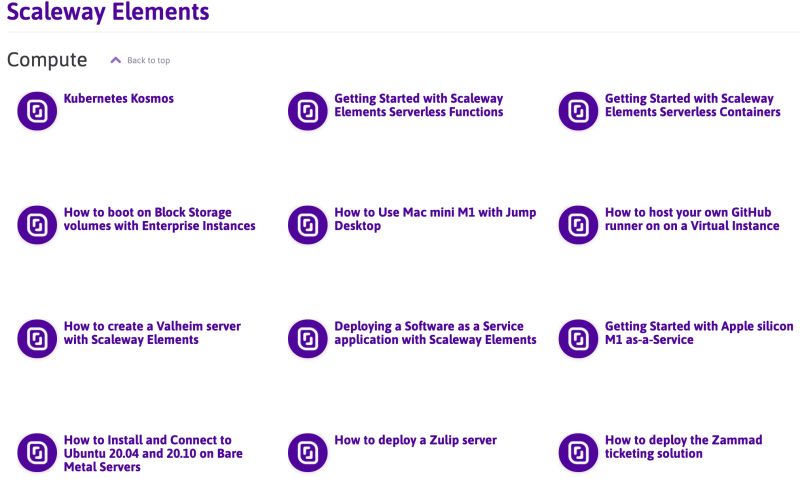800x495 pixels.
Task: Open Getting Started with Apple silicon M1 as-a-Service
Action: tap(699, 333)
